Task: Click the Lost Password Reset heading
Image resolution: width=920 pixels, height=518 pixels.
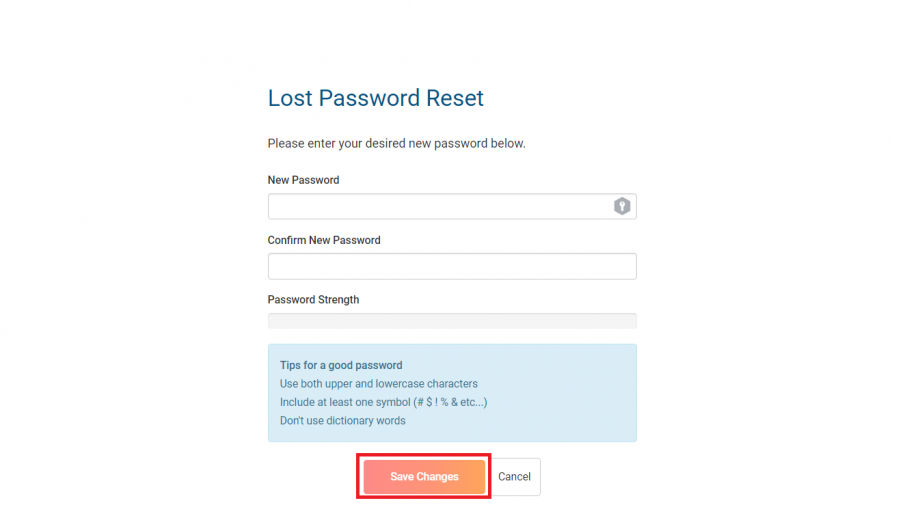Action: pyautogui.click(x=376, y=98)
